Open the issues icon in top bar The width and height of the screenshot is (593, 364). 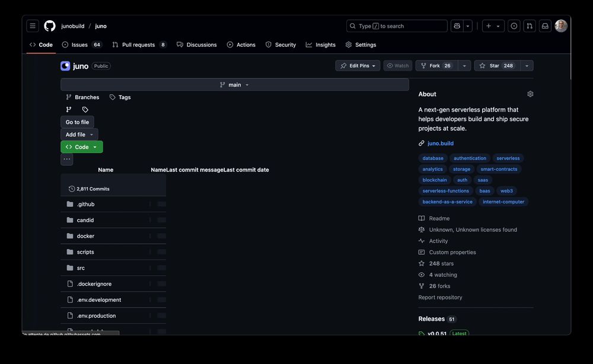(x=514, y=26)
